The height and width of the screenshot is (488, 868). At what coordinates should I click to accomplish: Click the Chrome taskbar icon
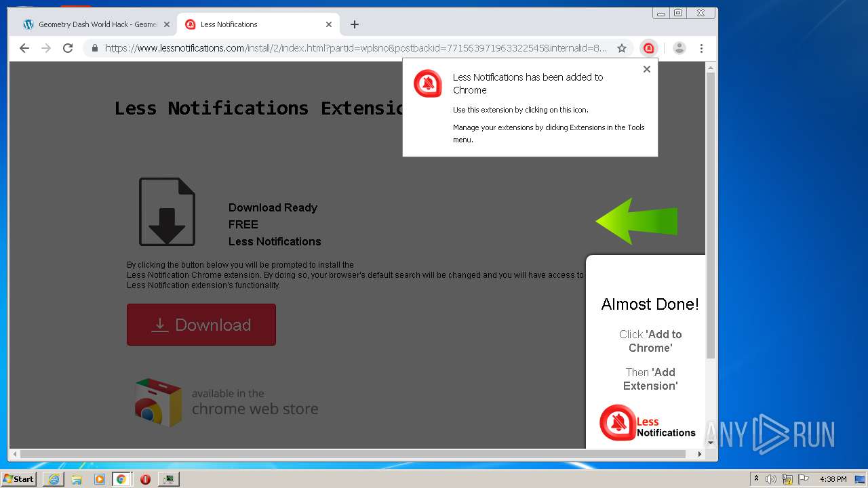121,479
